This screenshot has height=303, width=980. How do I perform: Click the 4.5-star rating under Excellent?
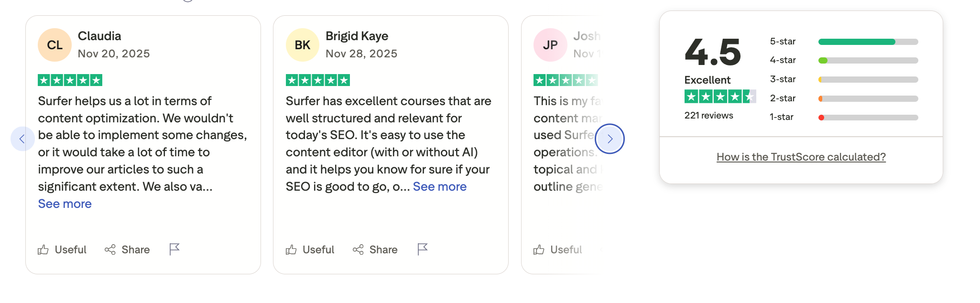[x=719, y=96]
